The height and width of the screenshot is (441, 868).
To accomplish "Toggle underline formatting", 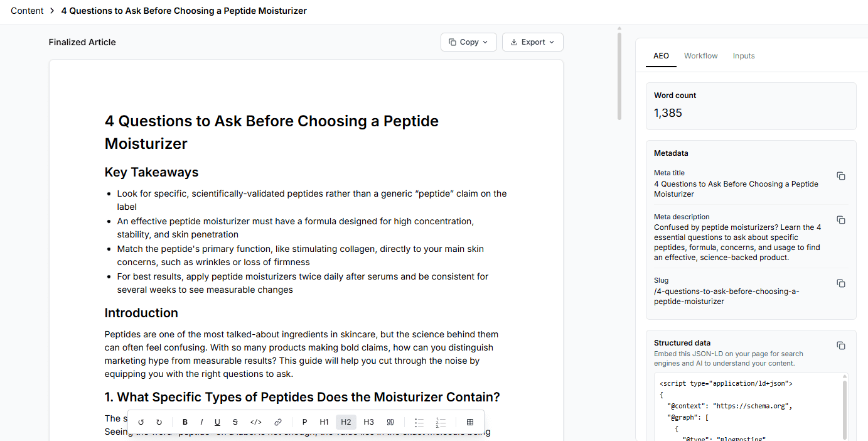I will pyautogui.click(x=218, y=422).
